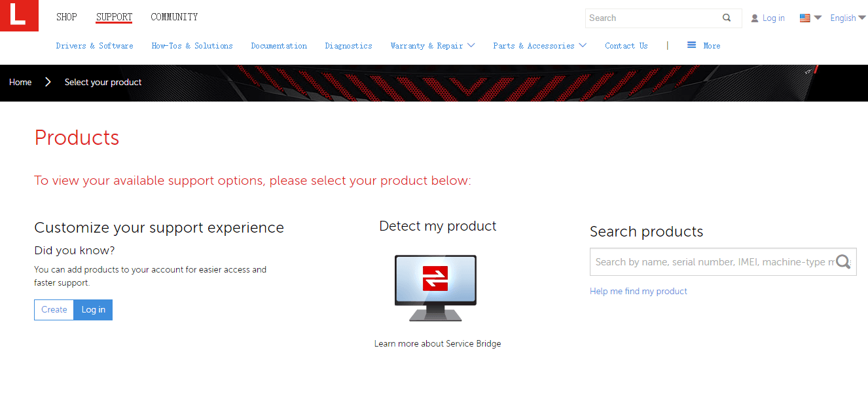868x401 pixels.
Task: Click the breadcrumb chevron after Home
Action: click(x=48, y=82)
